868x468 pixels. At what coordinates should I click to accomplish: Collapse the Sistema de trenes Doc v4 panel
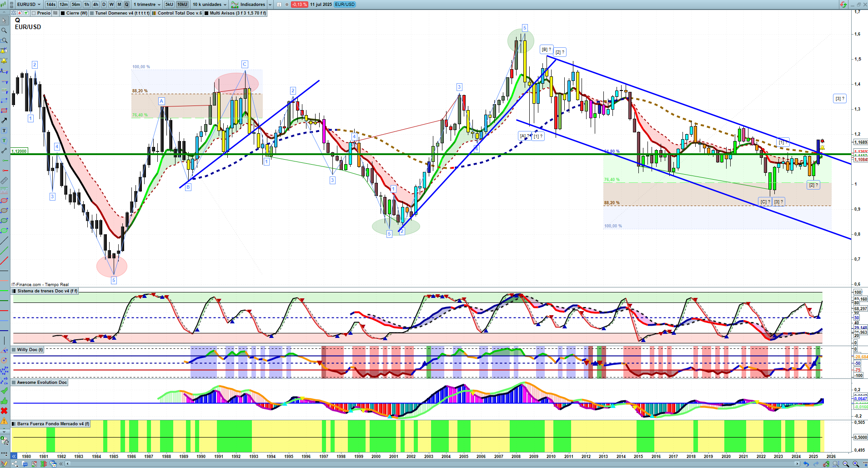point(14,291)
